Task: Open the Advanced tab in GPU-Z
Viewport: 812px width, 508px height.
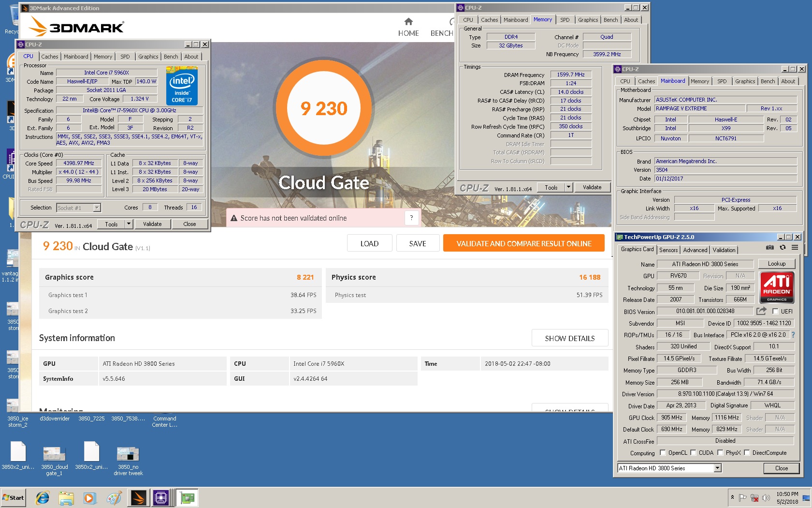Action: 695,250
